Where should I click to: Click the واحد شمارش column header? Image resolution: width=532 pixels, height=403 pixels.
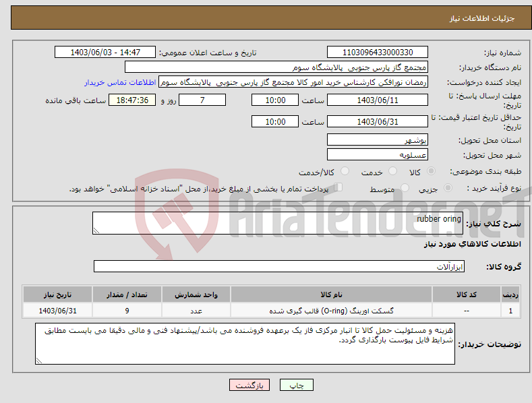[196, 294]
